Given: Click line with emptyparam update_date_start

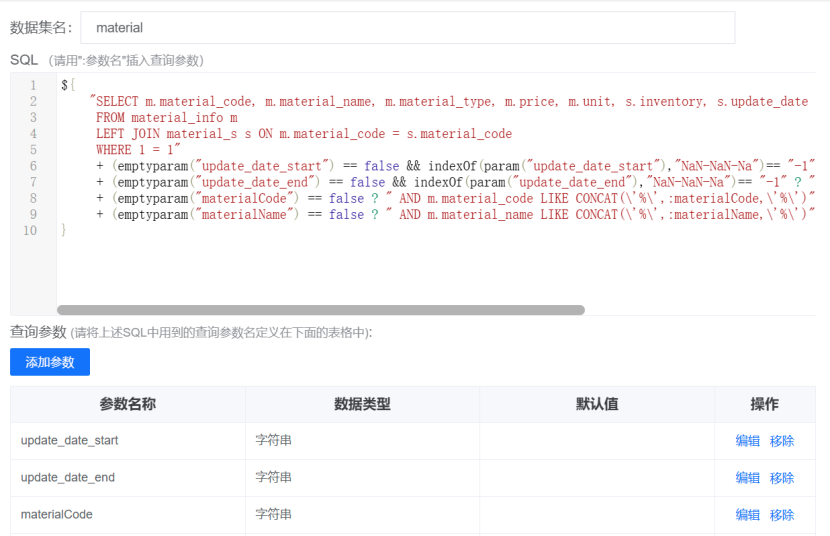Looking at the screenshot, I should pos(455,166).
